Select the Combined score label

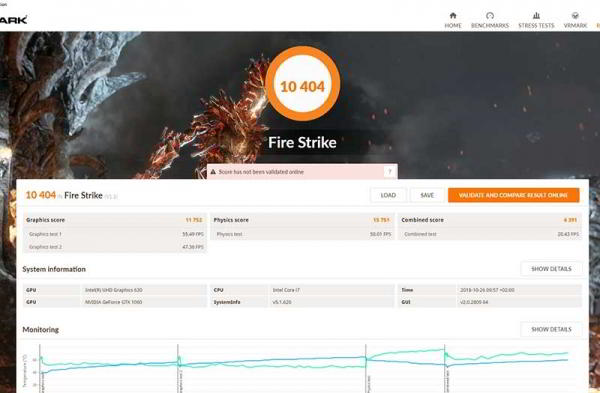tap(422, 220)
